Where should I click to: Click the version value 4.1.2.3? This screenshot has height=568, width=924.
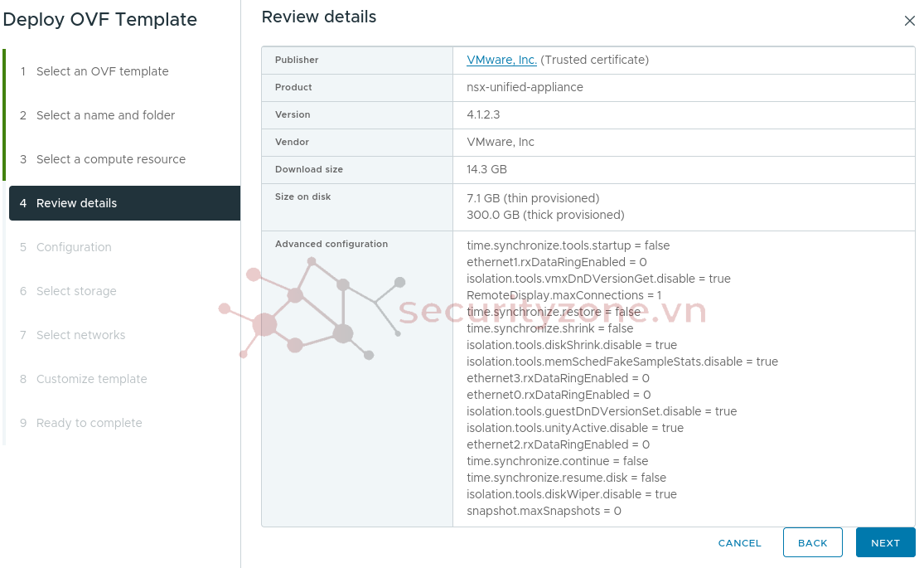click(483, 114)
